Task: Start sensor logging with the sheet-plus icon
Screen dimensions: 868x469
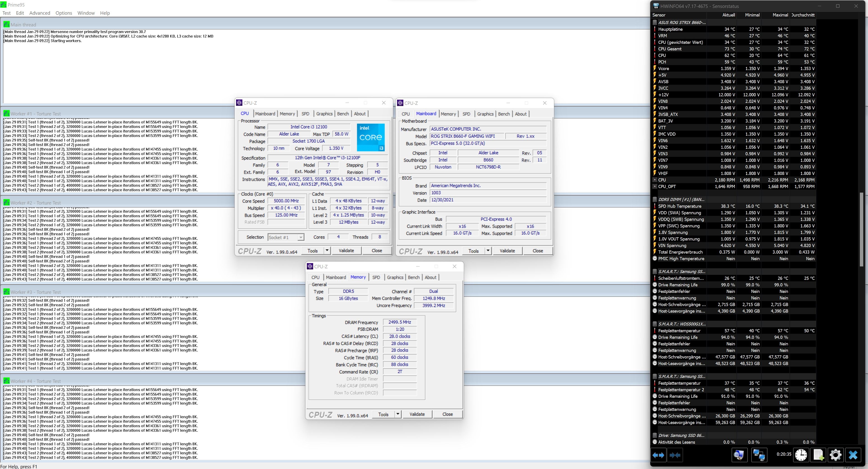Action: 818,455
